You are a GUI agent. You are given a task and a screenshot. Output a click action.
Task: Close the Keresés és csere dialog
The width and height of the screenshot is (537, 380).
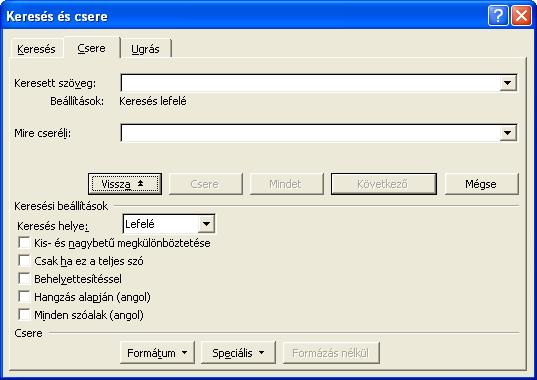coord(521,16)
